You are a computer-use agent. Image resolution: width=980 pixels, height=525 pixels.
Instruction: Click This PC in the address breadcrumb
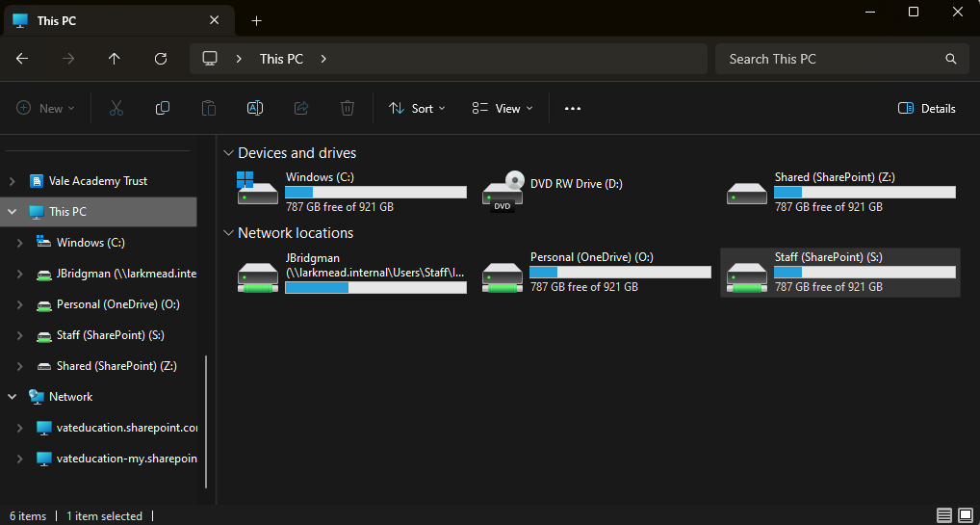click(x=281, y=59)
